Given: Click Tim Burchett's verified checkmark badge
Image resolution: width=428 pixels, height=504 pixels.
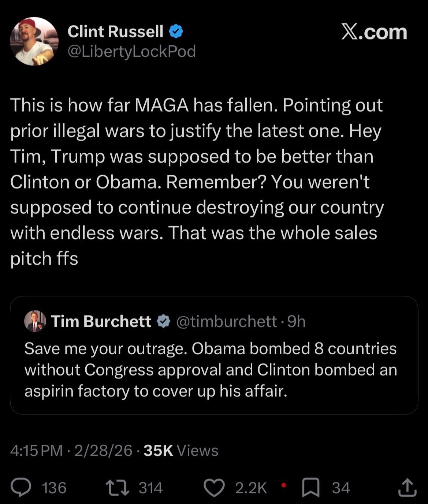Looking at the screenshot, I should click(x=163, y=321).
